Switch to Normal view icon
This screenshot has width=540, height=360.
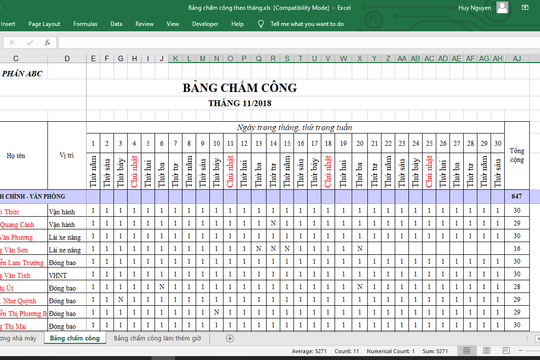click(467, 351)
